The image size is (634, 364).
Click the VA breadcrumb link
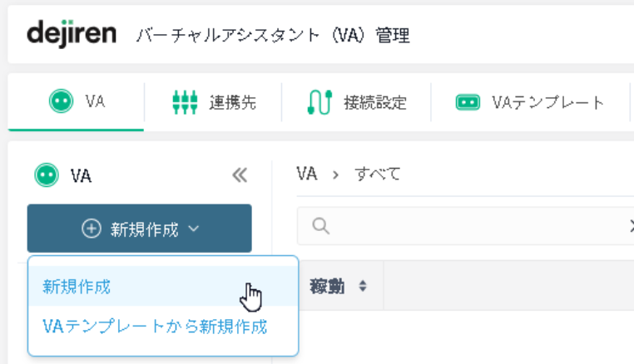tap(306, 175)
